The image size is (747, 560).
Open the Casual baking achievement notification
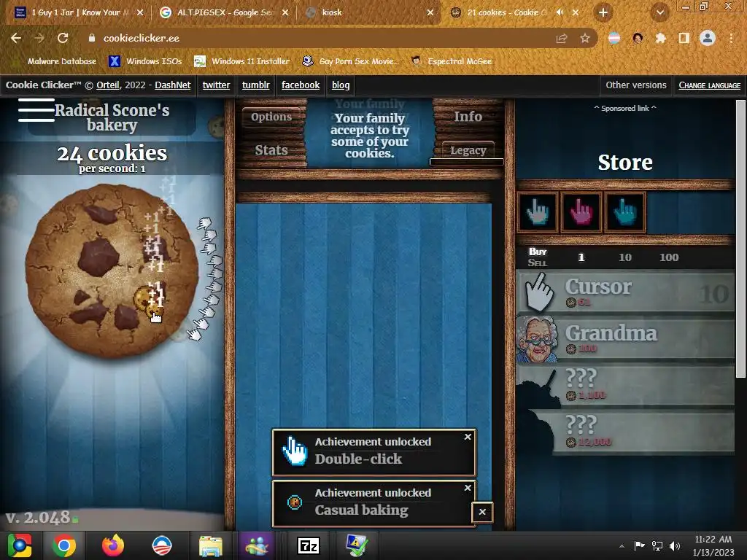tap(374, 503)
